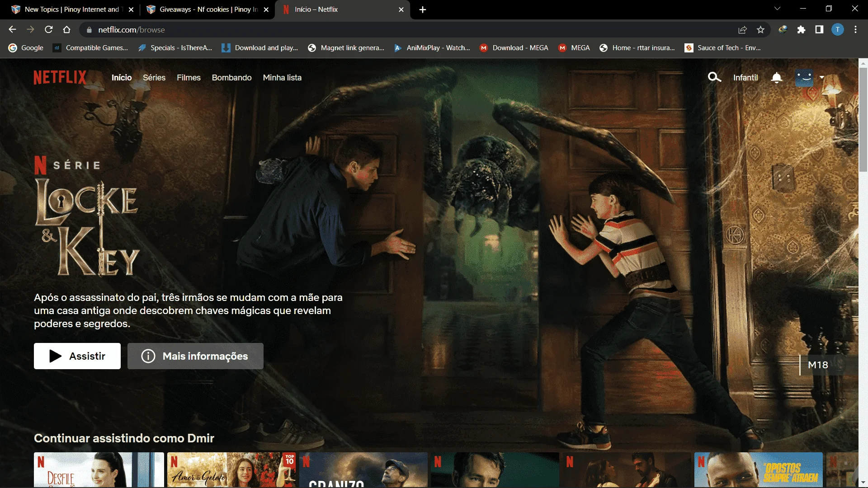Open the Download - MEGA bookmark
Screen dimensions: 868x488
pos(514,48)
